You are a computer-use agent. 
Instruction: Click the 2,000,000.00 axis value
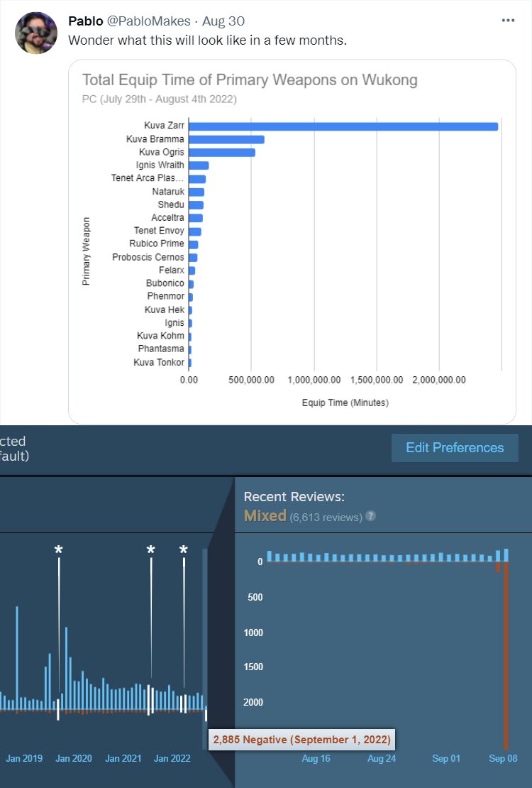[x=439, y=380]
